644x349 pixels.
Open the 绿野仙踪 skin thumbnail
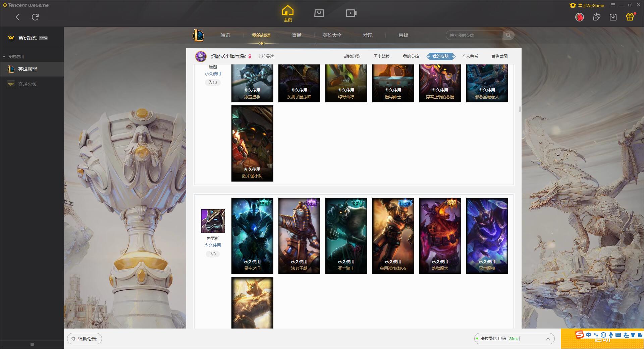coord(346,83)
